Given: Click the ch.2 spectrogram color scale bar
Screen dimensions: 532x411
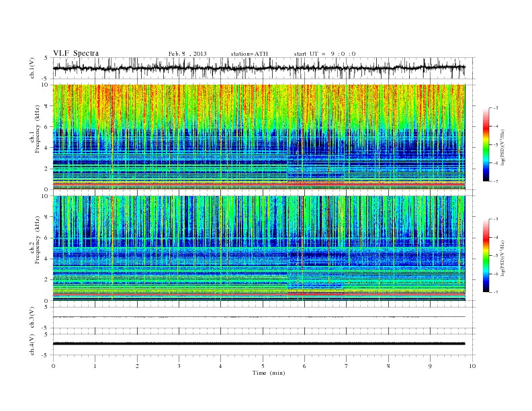Looking at the screenshot, I should click(x=486, y=255).
